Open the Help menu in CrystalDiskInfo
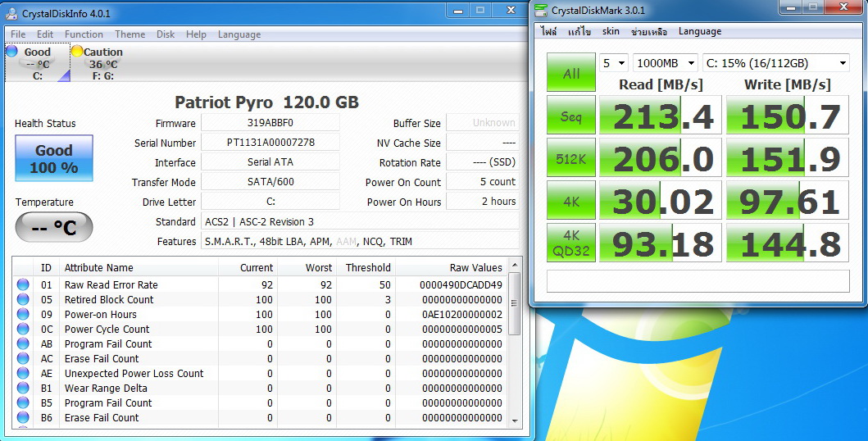Image resolution: width=868 pixels, height=441 pixels. coord(196,34)
